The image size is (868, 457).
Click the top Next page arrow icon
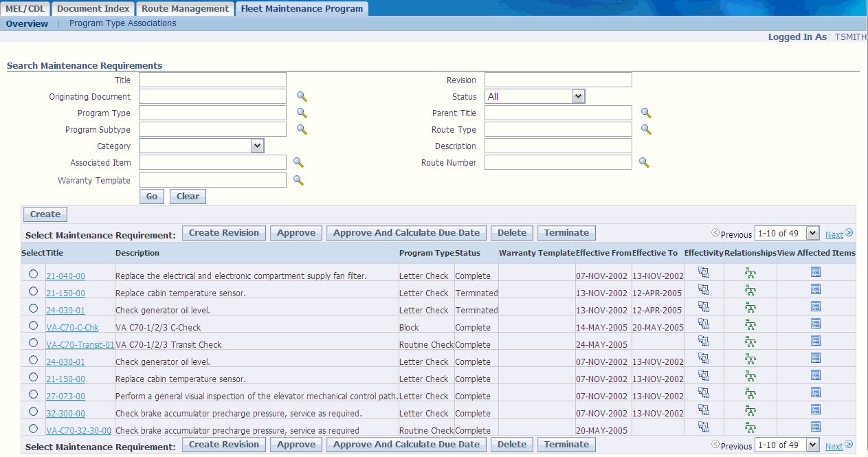coord(849,233)
